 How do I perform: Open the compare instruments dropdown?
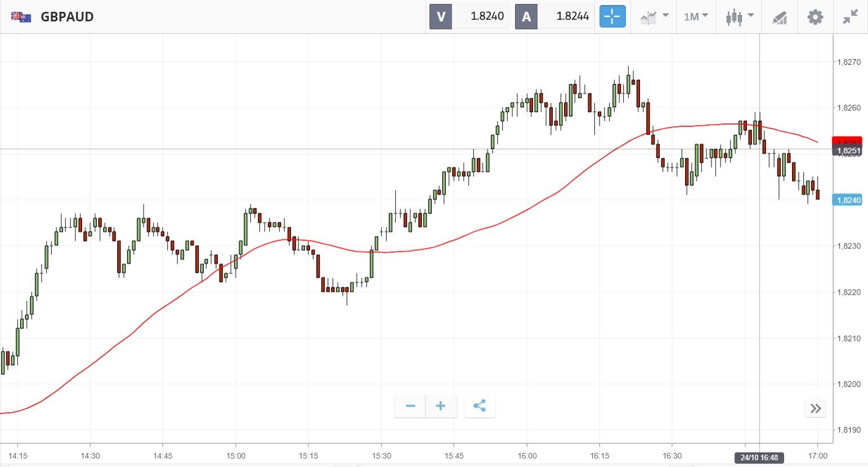coord(654,17)
